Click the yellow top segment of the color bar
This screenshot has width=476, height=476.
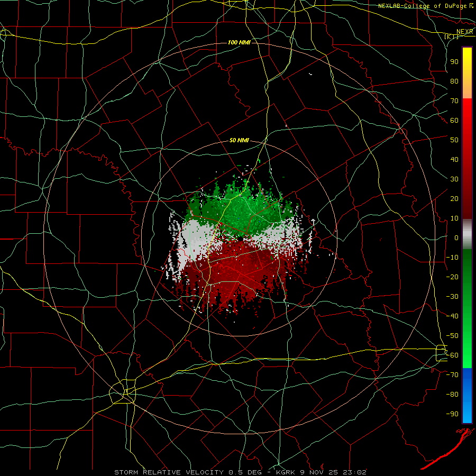[x=467, y=72]
